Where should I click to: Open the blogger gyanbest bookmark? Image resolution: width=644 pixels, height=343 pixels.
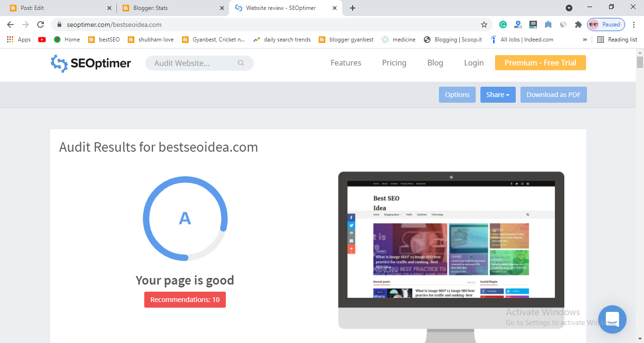click(x=346, y=40)
